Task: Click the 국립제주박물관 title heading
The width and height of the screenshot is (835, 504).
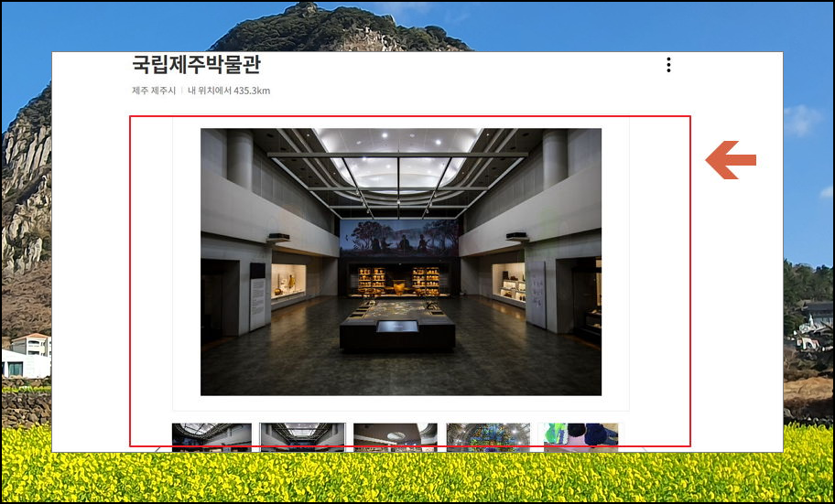Action: tap(197, 64)
